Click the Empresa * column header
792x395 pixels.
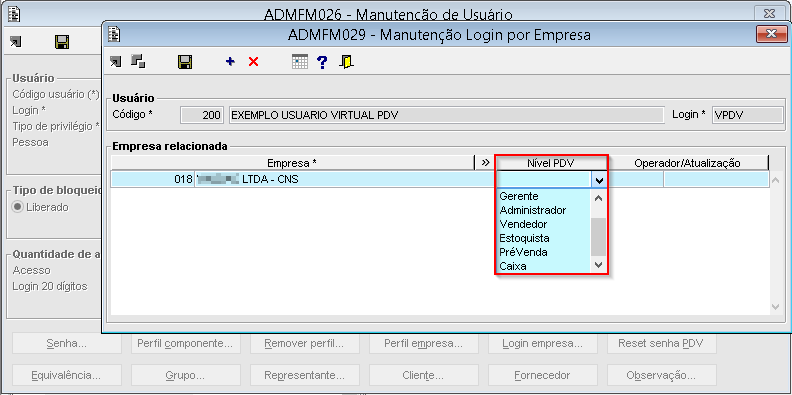[x=292, y=163]
